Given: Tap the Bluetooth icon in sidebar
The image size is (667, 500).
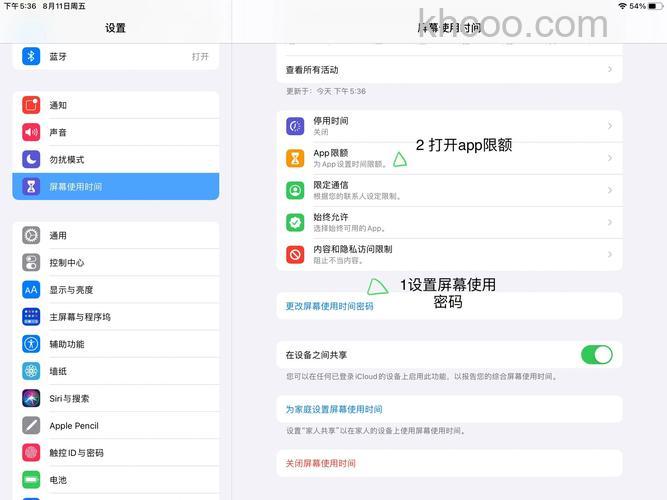Looking at the screenshot, I should (x=31, y=56).
